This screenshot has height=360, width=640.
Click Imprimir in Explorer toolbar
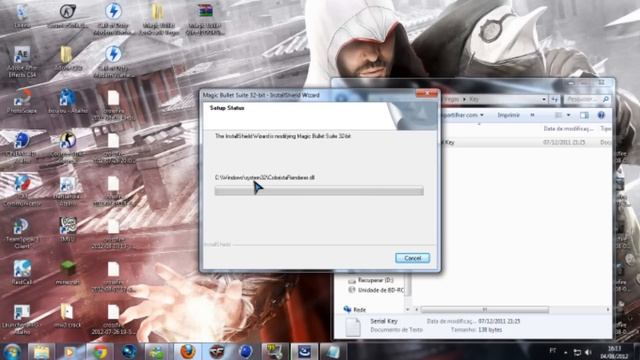pos(508,116)
